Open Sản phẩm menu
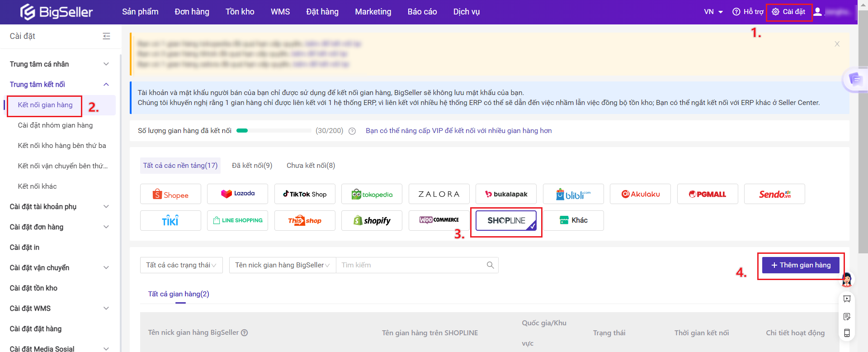Image resolution: width=868 pixels, height=352 pixels. point(140,12)
